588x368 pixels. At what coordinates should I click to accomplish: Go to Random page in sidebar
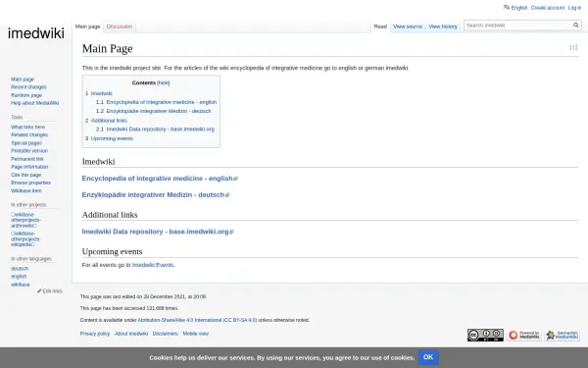pos(26,95)
